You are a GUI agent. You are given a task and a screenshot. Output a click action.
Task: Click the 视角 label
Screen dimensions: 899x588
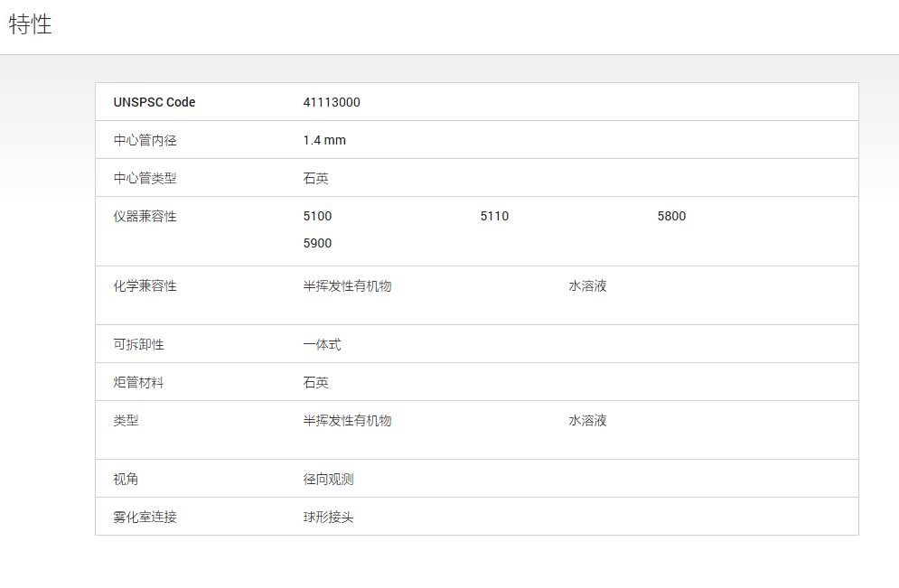coord(126,479)
